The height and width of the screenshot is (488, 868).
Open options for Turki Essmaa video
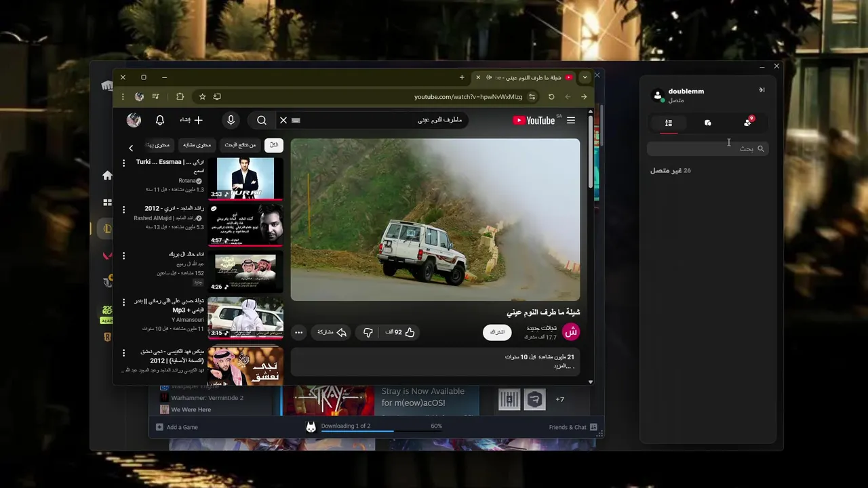pos(123,163)
